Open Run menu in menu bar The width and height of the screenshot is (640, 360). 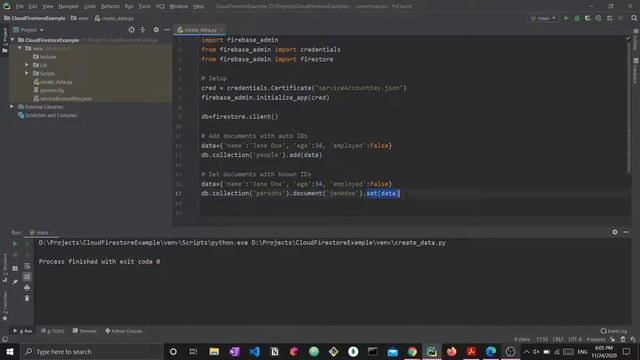pos(129,7)
